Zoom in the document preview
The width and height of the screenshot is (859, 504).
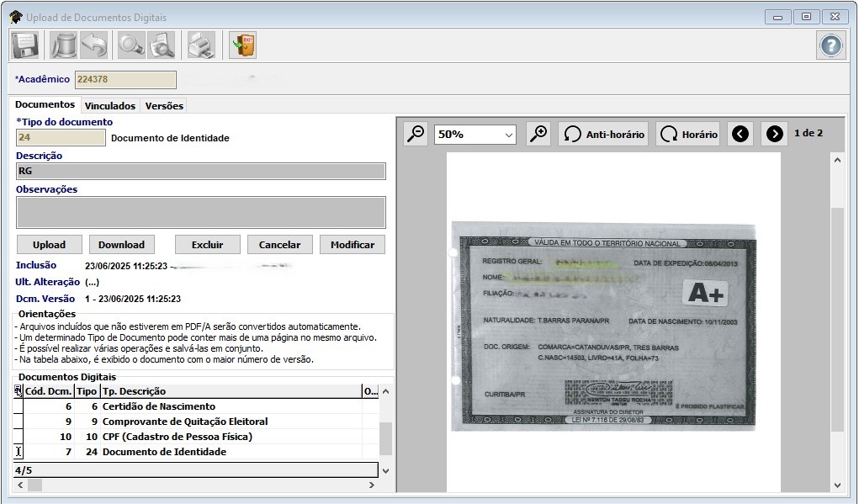538,134
